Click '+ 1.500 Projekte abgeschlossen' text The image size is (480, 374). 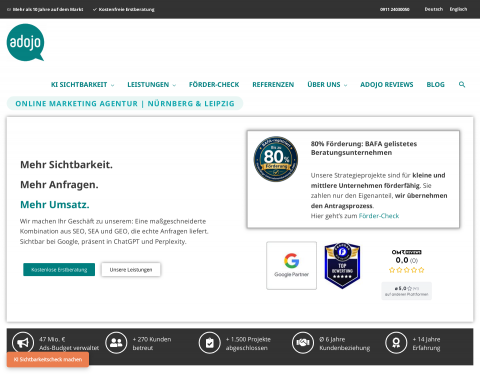pos(248,343)
